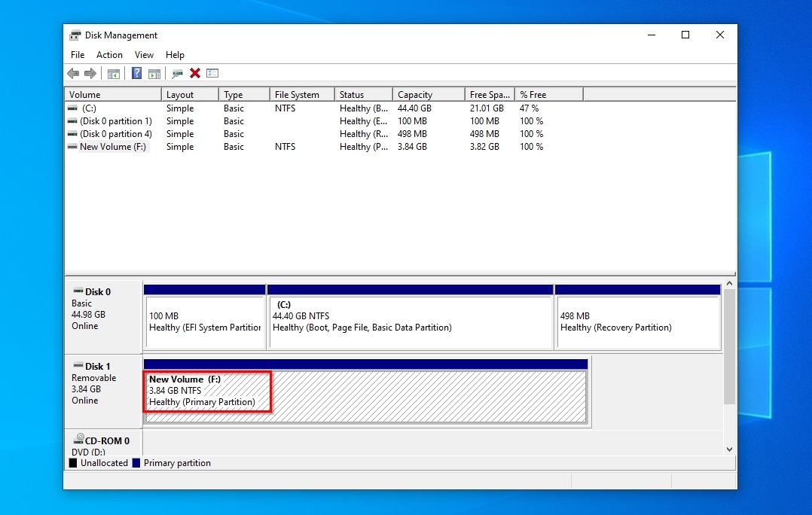Select the (C:) 44.40 GB NTFS partition block
This screenshot has height=515, width=812.
tap(410, 317)
